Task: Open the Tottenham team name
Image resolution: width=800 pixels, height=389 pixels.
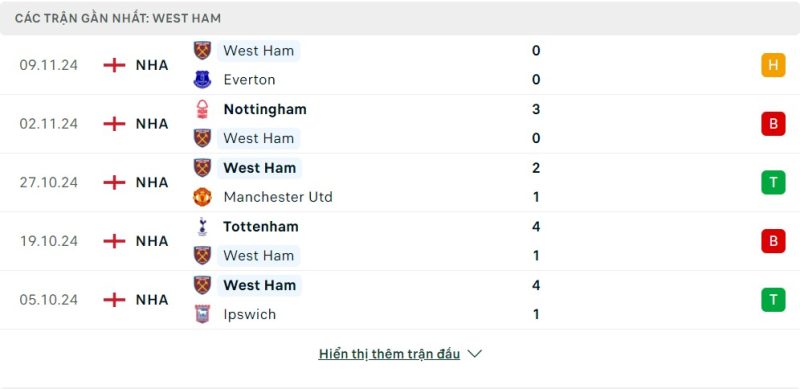Action: point(261,227)
